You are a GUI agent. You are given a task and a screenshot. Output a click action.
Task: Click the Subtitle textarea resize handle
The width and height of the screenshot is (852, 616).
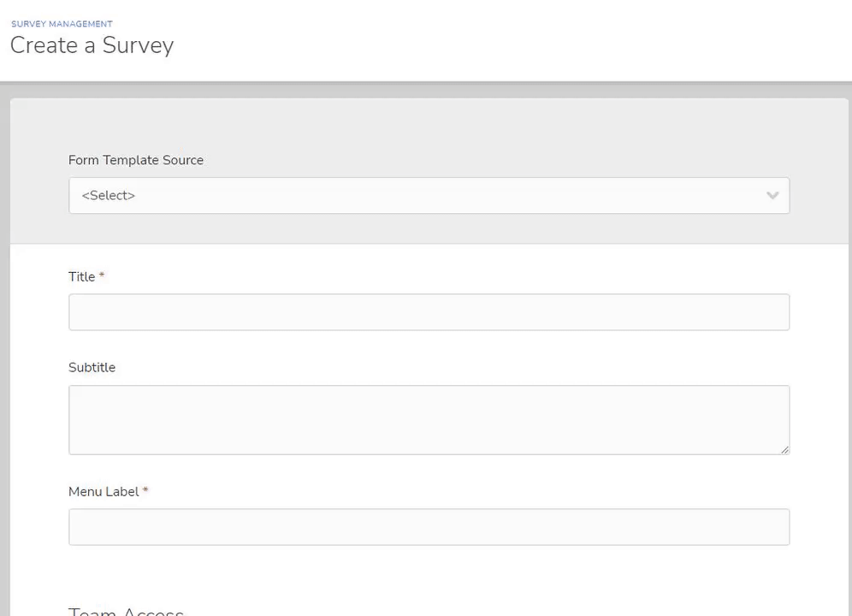click(784, 450)
